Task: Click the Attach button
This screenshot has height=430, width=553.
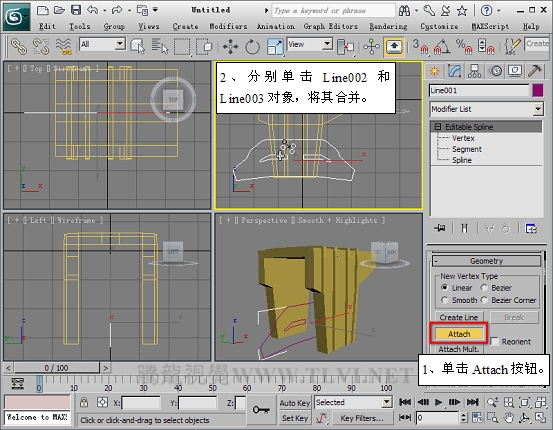Action: pos(459,334)
